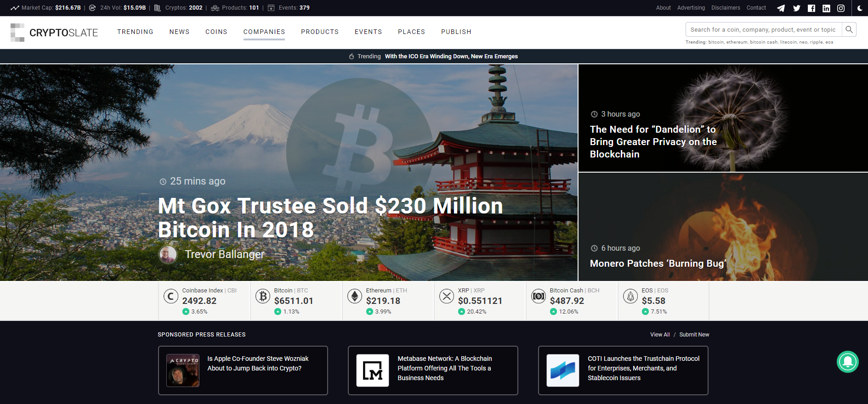This screenshot has width=868, height=404.
Task: Open the Telegram social icon
Action: pos(781,8)
